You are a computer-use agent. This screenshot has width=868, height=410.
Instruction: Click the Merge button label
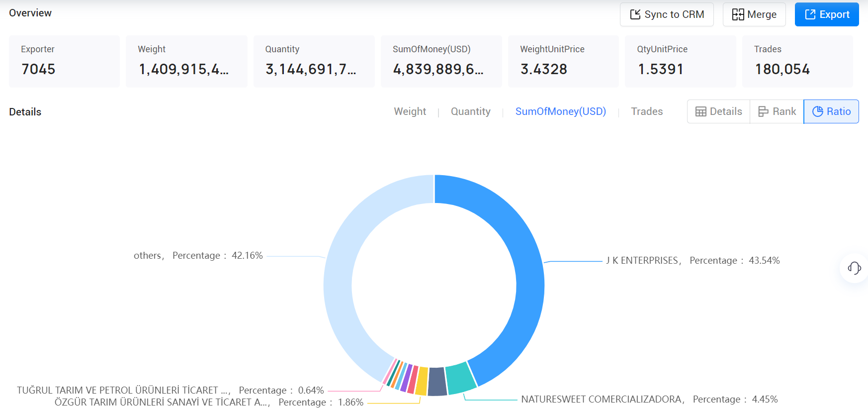point(762,14)
